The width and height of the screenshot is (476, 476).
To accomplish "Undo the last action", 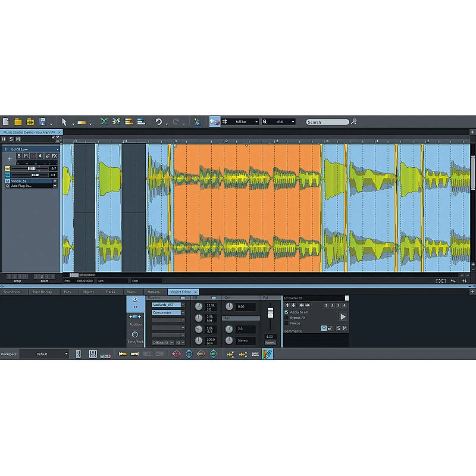I will 158,121.
